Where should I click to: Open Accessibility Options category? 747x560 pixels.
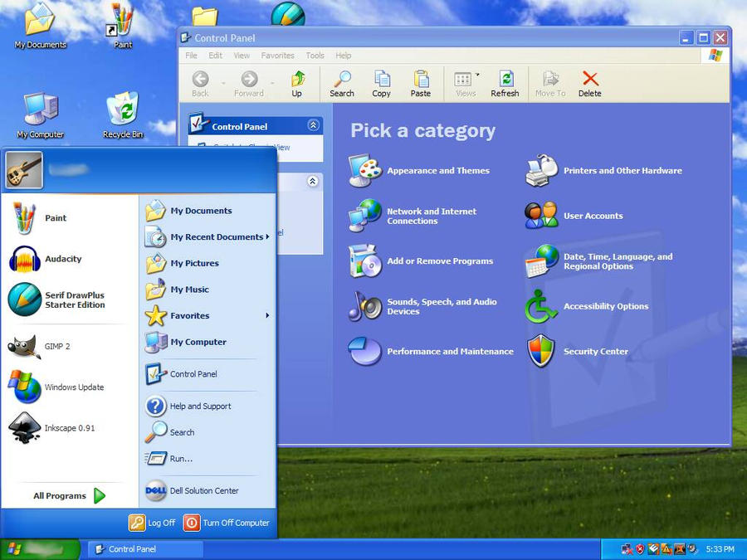tap(605, 306)
